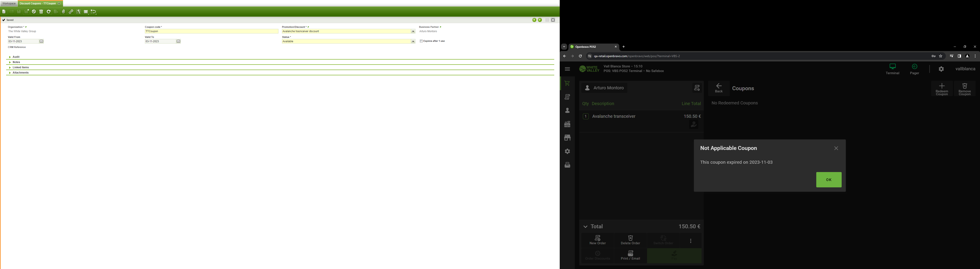Image resolution: width=980 pixels, height=269 pixels.
Task: Switch to the Workspace tab
Action: point(9,4)
